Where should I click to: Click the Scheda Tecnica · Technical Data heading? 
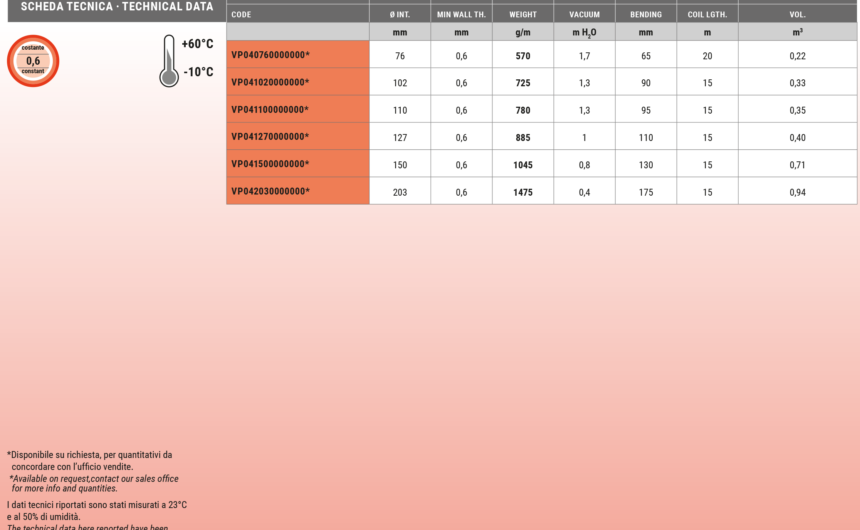click(x=110, y=6)
